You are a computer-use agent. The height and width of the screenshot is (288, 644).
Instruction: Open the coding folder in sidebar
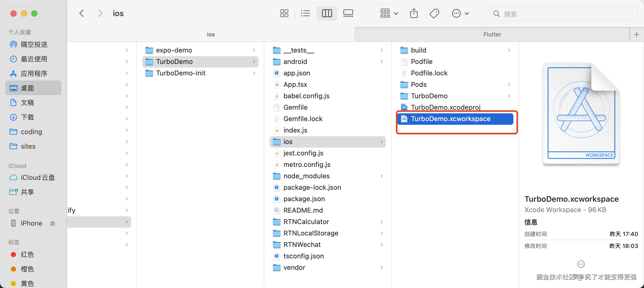coord(33,132)
